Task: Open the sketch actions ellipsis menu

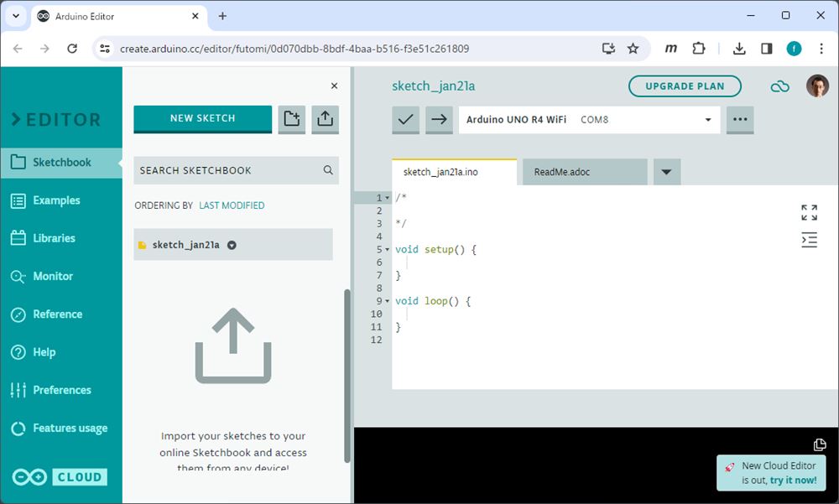Action: (x=740, y=120)
